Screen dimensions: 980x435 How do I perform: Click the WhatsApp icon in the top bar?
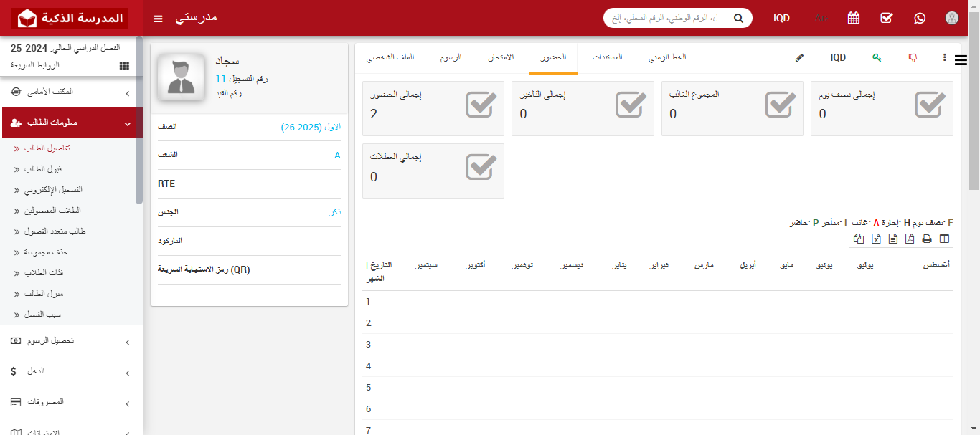[920, 18]
